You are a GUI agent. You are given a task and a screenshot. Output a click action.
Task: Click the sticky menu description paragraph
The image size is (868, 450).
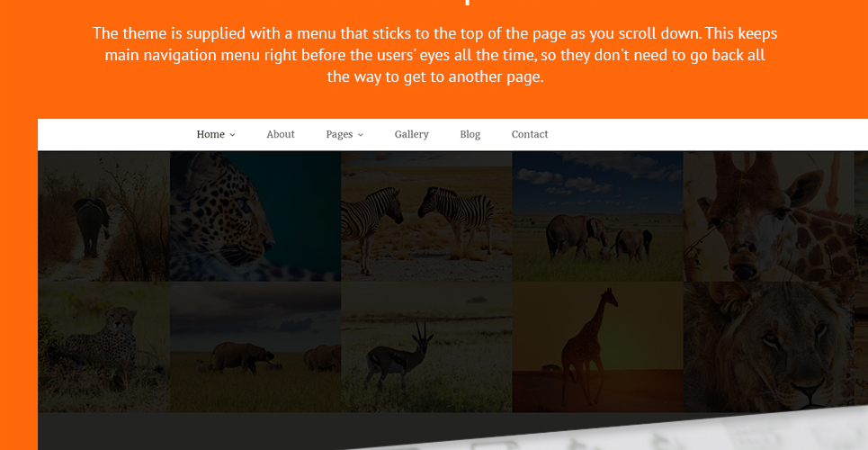point(434,55)
